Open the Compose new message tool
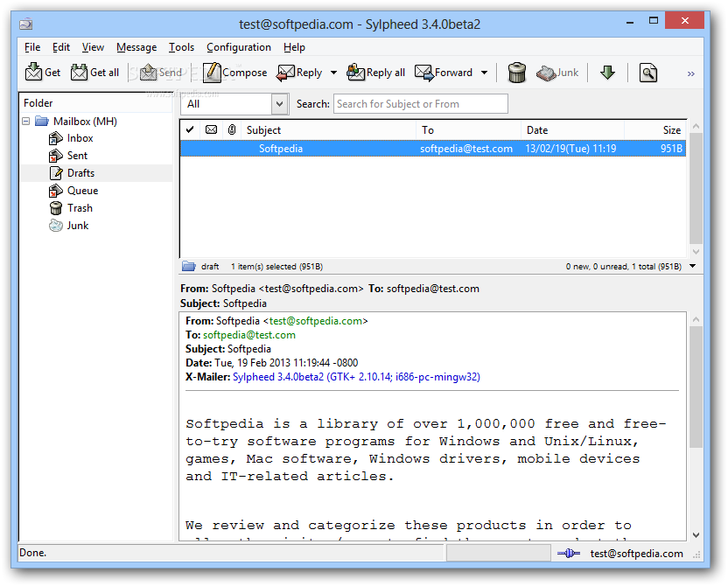728x586 pixels. click(x=212, y=73)
